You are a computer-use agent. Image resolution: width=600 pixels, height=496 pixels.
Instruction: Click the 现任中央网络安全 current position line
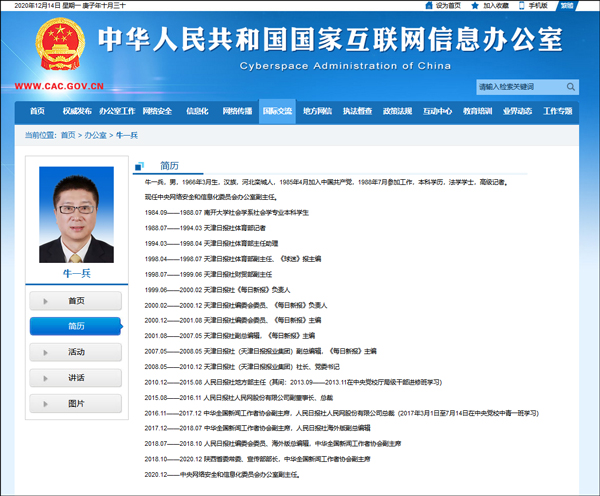(211, 197)
